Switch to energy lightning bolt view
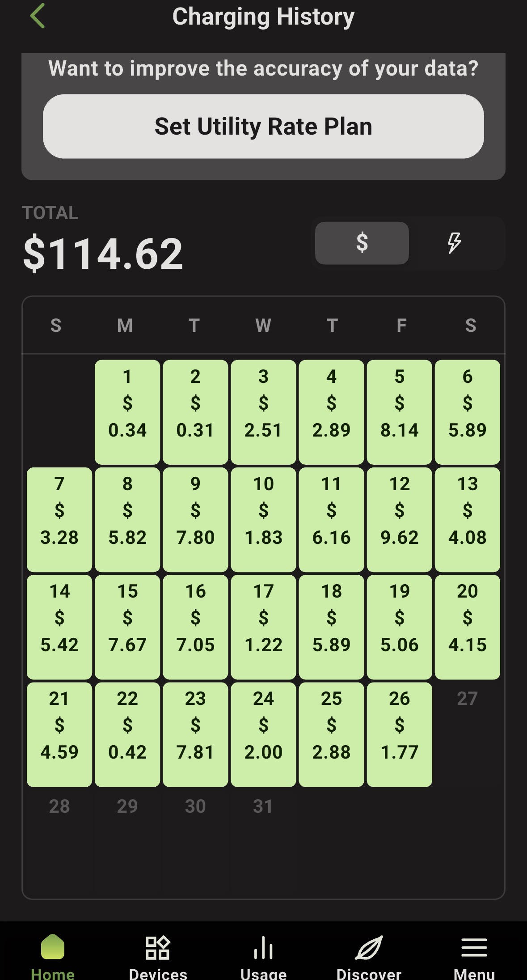Viewport: 527px width, 980px height. [454, 243]
